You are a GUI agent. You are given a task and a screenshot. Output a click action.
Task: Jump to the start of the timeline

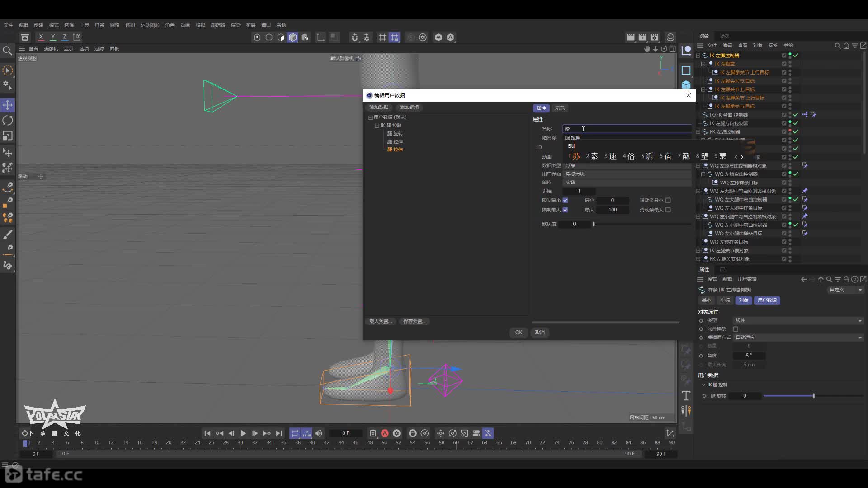pyautogui.click(x=208, y=433)
